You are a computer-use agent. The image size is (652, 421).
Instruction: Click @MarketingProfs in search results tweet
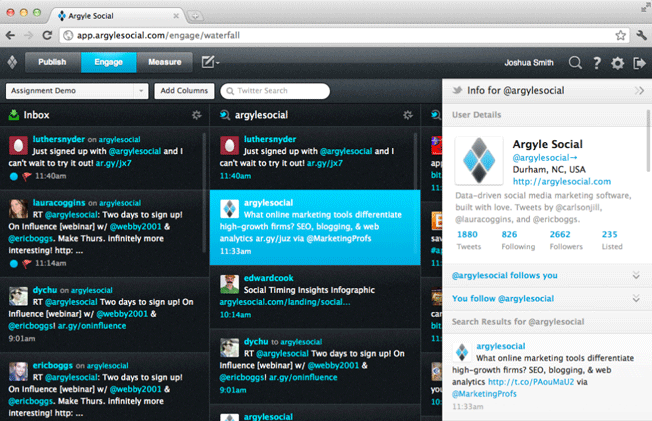pyautogui.click(x=484, y=394)
